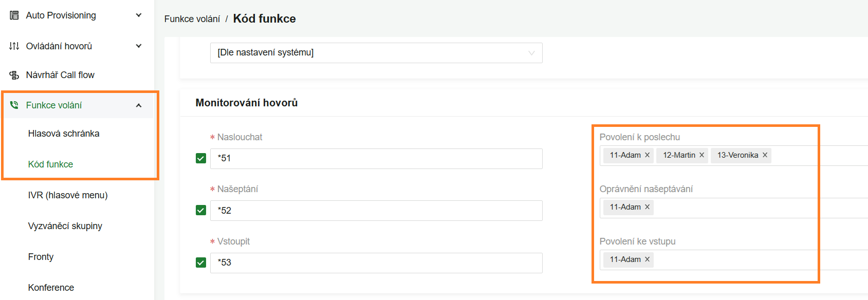Uncheck the Naslouchat checkbox

pyautogui.click(x=201, y=158)
